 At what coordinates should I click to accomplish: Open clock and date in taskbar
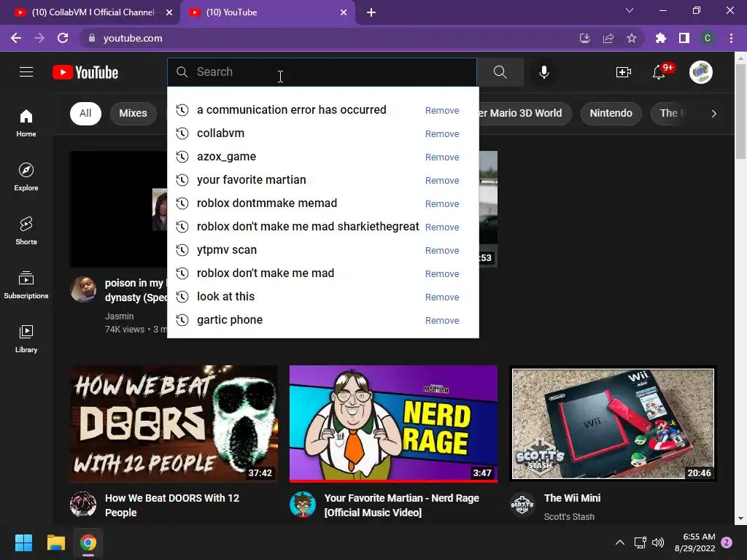(x=695, y=542)
